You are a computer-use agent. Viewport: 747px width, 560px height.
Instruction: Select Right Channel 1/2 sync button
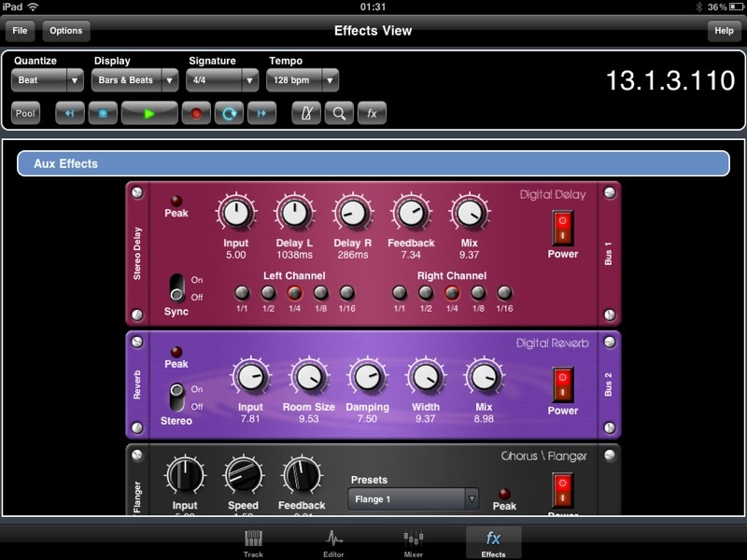[x=426, y=292]
